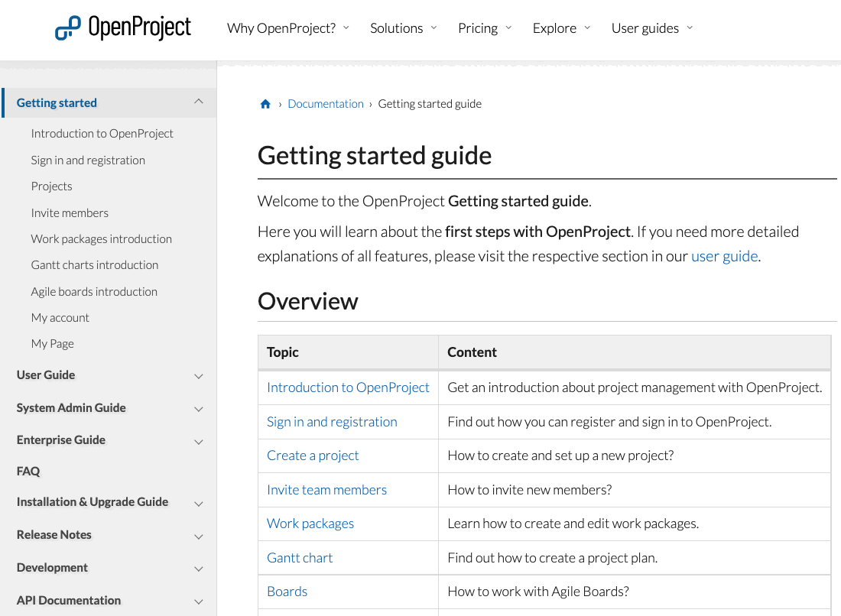The width and height of the screenshot is (841, 616).
Task: Click the FAQ sidebar entry
Action: tap(28, 471)
